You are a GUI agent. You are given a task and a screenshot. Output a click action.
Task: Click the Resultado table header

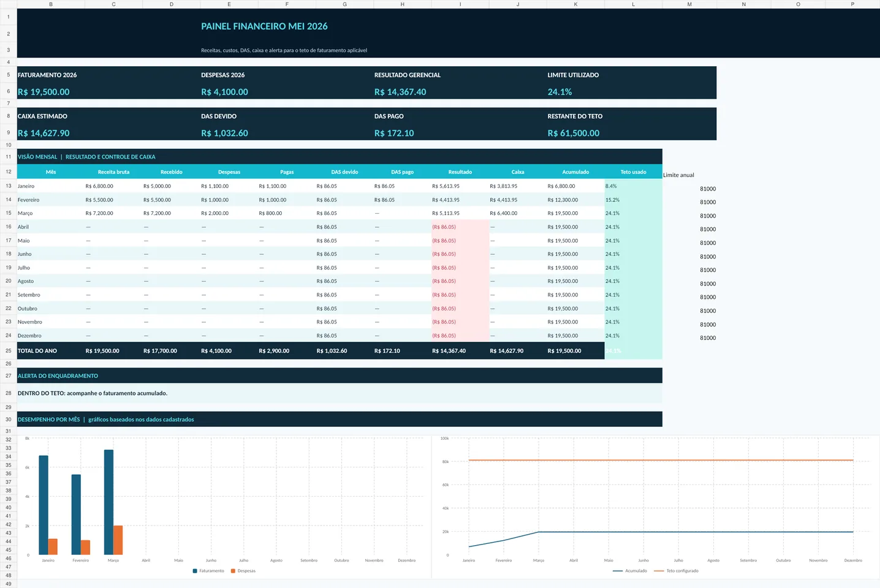[460, 172]
